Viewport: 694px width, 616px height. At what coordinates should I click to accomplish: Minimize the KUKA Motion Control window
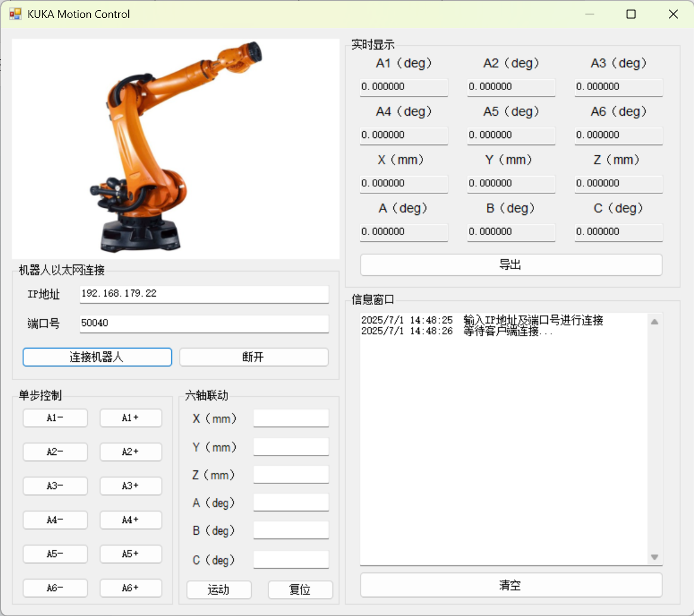(590, 14)
